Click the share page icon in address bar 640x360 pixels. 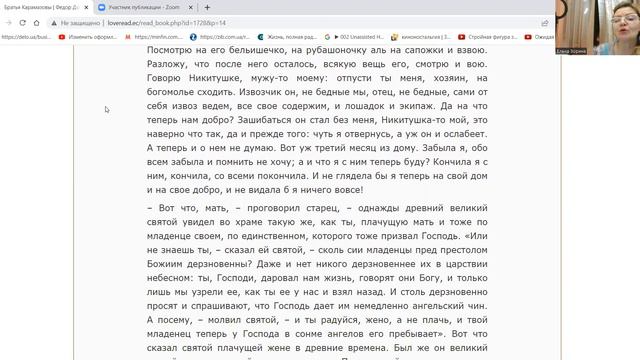(x=544, y=23)
